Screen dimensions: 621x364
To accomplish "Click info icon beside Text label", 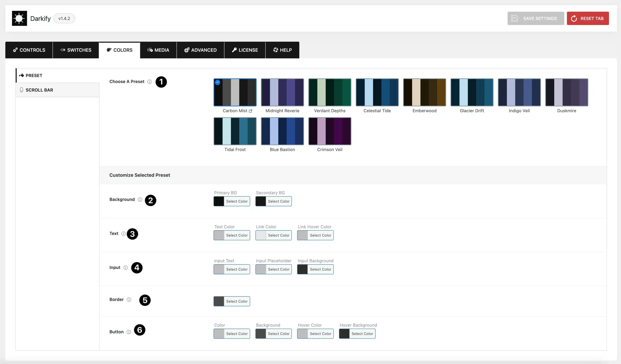I will click(123, 234).
